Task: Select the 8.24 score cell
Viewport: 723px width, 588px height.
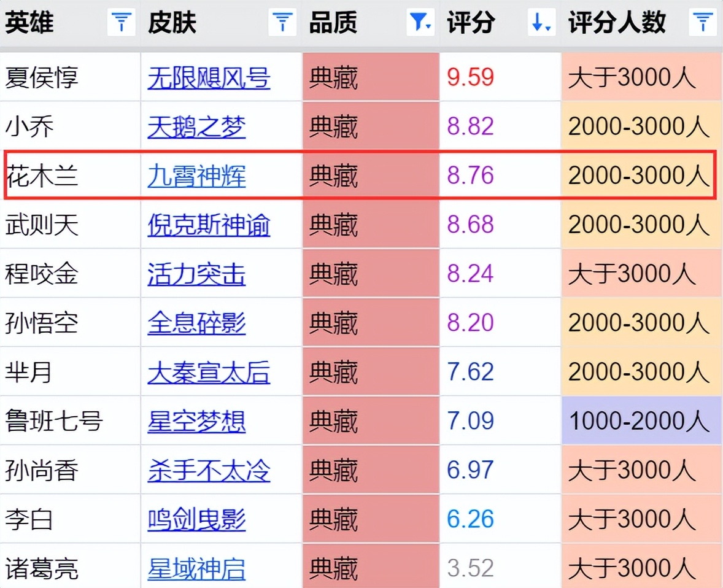Action: coord(500,274)
